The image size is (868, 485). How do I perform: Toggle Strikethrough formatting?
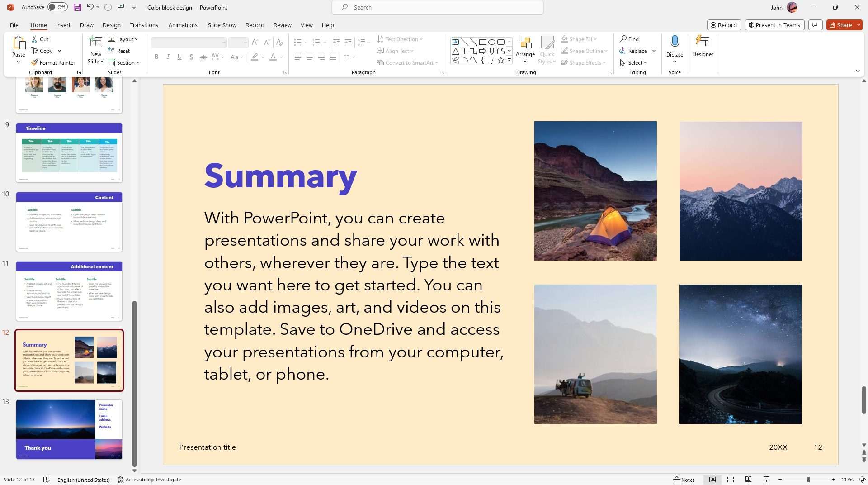tap(203, 57)
